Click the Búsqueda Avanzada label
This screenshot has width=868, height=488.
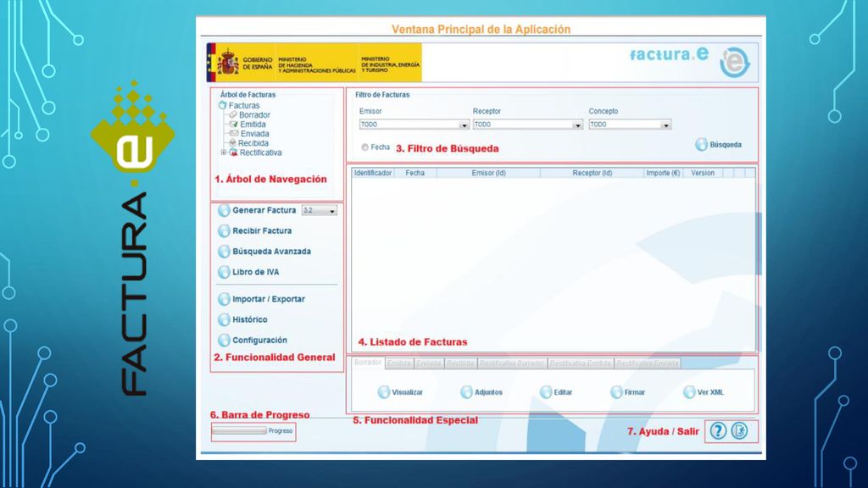pyautogui.click(x=271, y=251)
